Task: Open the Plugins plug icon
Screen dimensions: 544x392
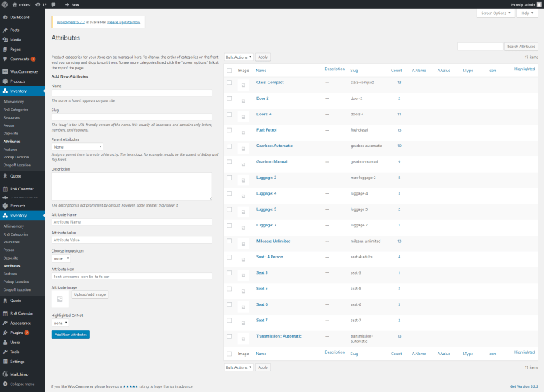Action: click(x=5, y=333)
